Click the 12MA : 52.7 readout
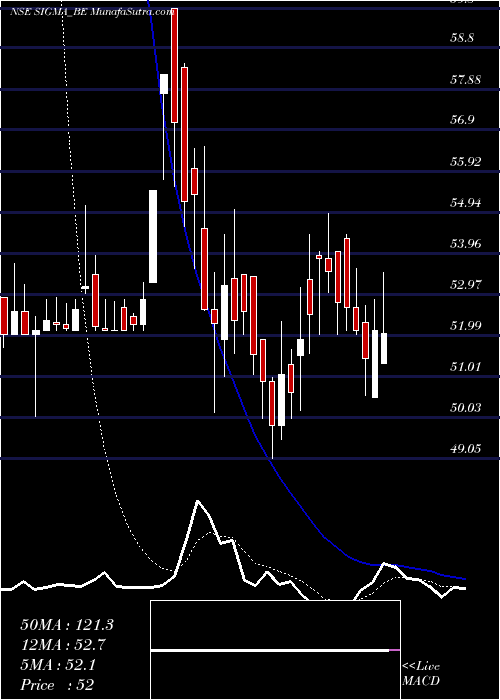Viewport: 500px width, 700px height. (63, 645)
